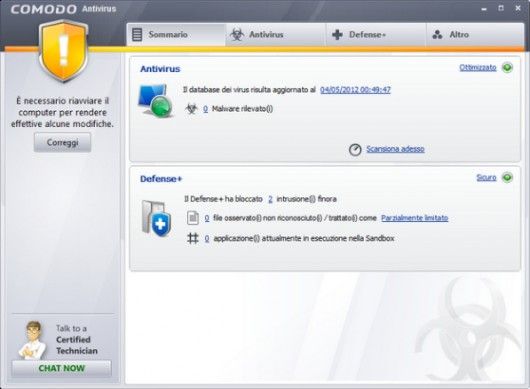Click green status indicator next to Ottimizzato
The height and width of the screenshot is (389, 530).
(x=507, y=68)
